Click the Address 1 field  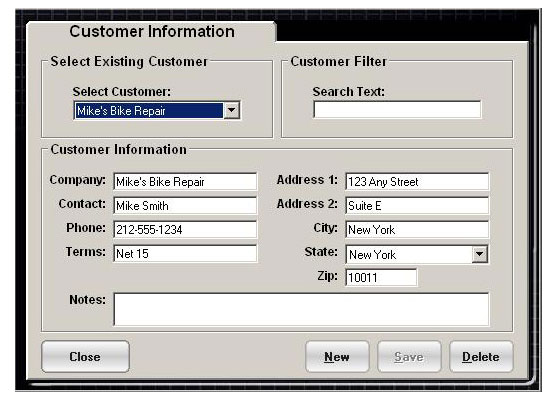click(417, 181)
